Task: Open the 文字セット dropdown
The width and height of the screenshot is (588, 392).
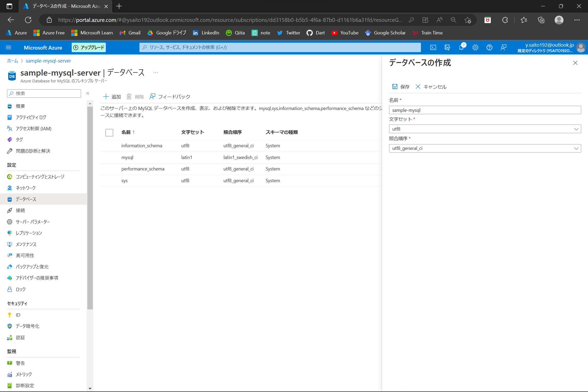Action: [x=576, y=129]
